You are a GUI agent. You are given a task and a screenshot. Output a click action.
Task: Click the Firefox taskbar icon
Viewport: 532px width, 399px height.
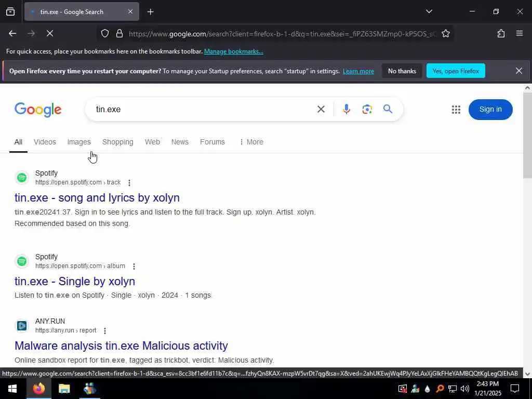(38, 389)
